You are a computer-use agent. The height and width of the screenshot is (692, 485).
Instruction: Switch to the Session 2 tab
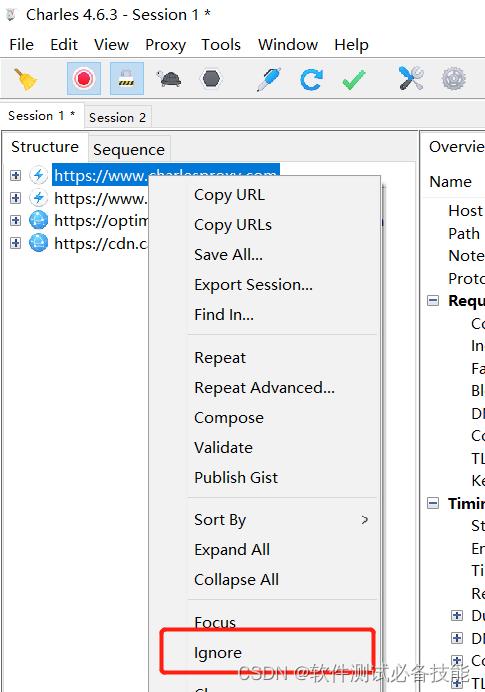tap(117, 117)
